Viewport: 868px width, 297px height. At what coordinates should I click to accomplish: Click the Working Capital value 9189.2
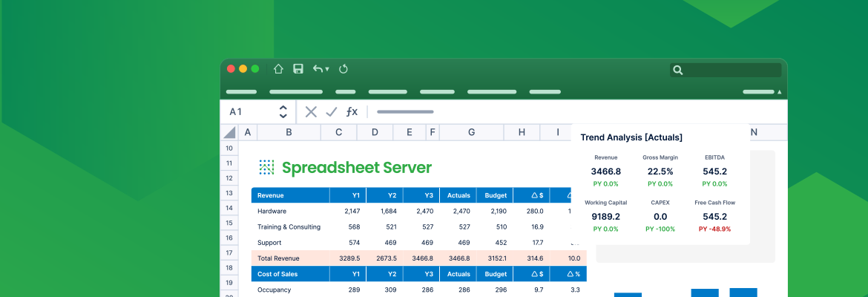pos(605,217)
